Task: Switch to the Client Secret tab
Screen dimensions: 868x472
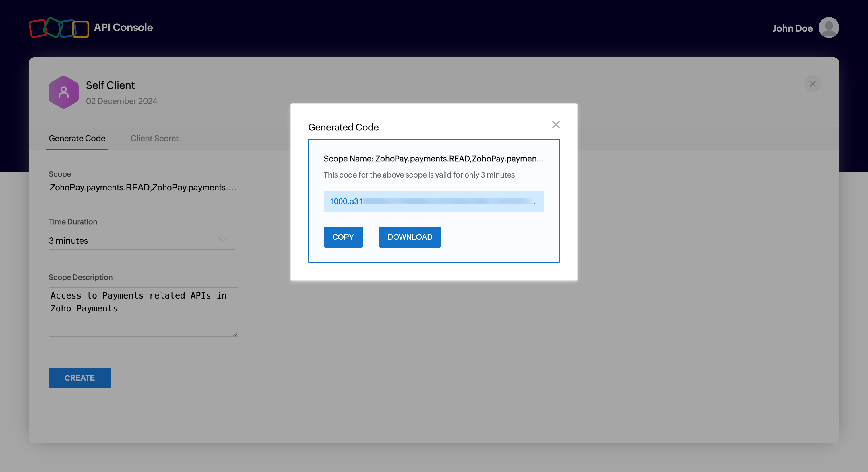Action: [154, 139]
